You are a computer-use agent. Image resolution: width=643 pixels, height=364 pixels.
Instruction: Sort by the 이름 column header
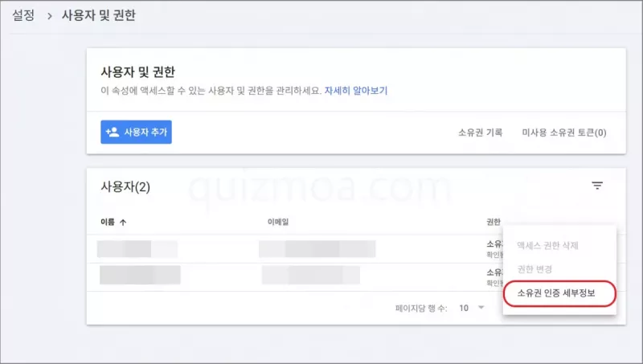coord(108,222)
